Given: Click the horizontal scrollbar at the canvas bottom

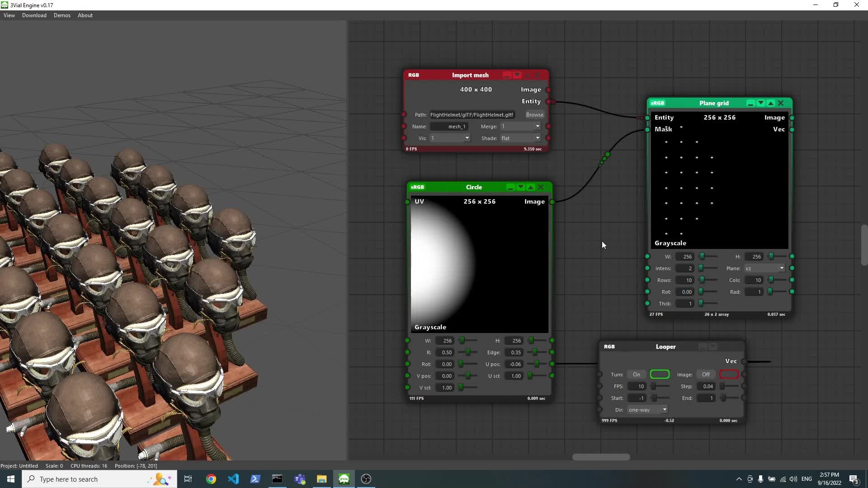Looking at the screenshot, I should point(601,457).
